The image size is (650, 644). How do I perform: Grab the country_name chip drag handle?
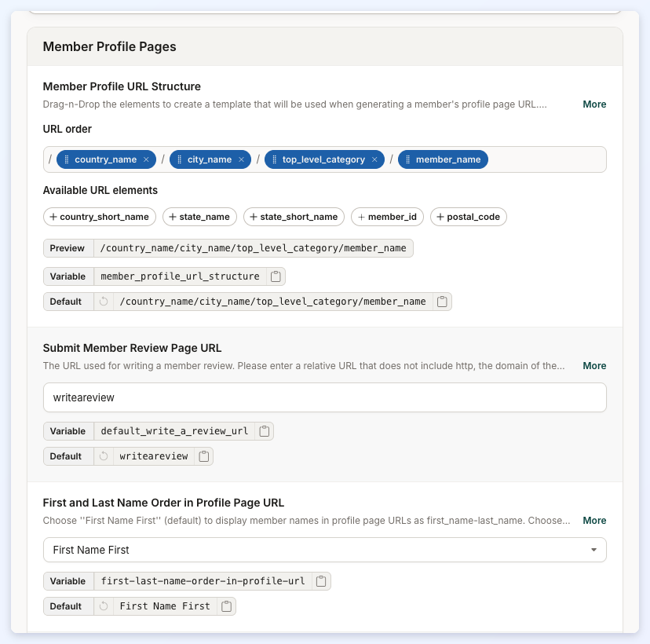tap(66, 159)
